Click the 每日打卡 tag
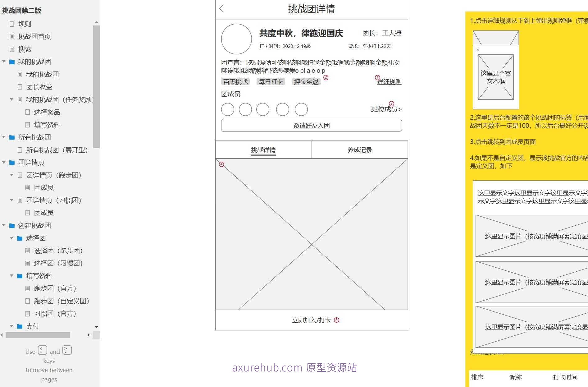Viewport: 588px width, 387px height. click(271, 81)
